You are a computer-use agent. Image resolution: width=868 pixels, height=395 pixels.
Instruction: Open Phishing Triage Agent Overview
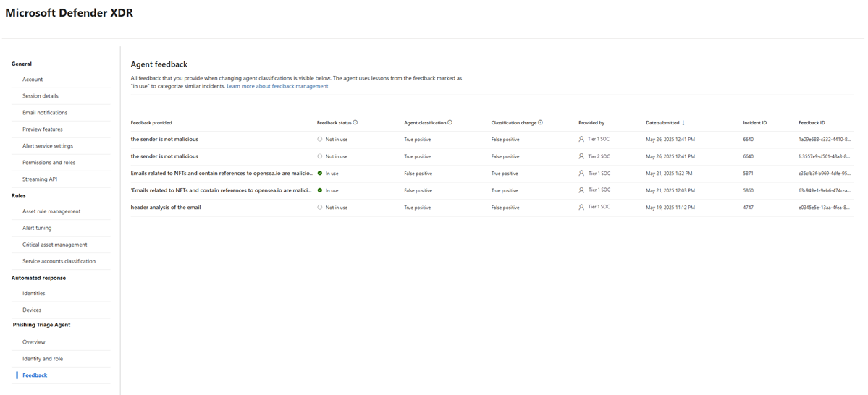coord(34,342)
